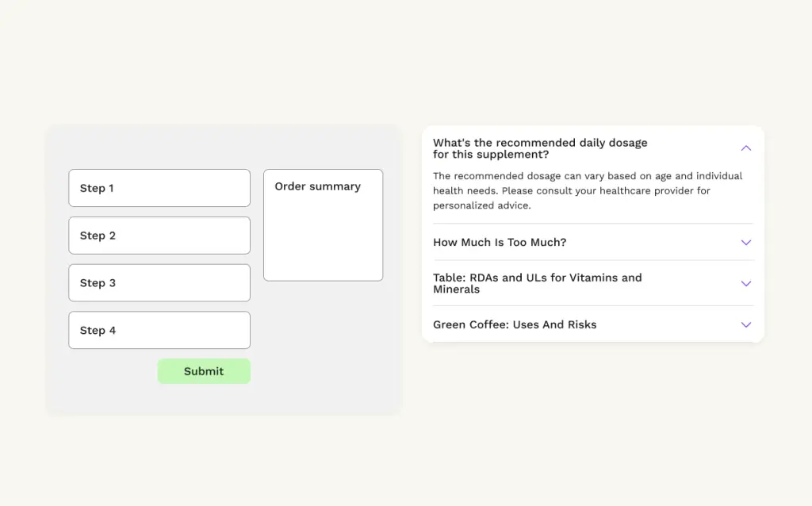Click the chevron on the RDAs and ULs row

(x=745, y=283)
